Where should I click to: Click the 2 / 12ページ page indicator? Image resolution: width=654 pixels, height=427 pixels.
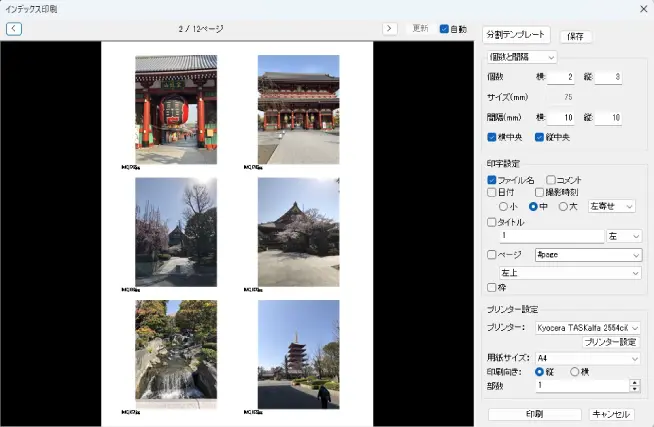click(x=201, y=29)
